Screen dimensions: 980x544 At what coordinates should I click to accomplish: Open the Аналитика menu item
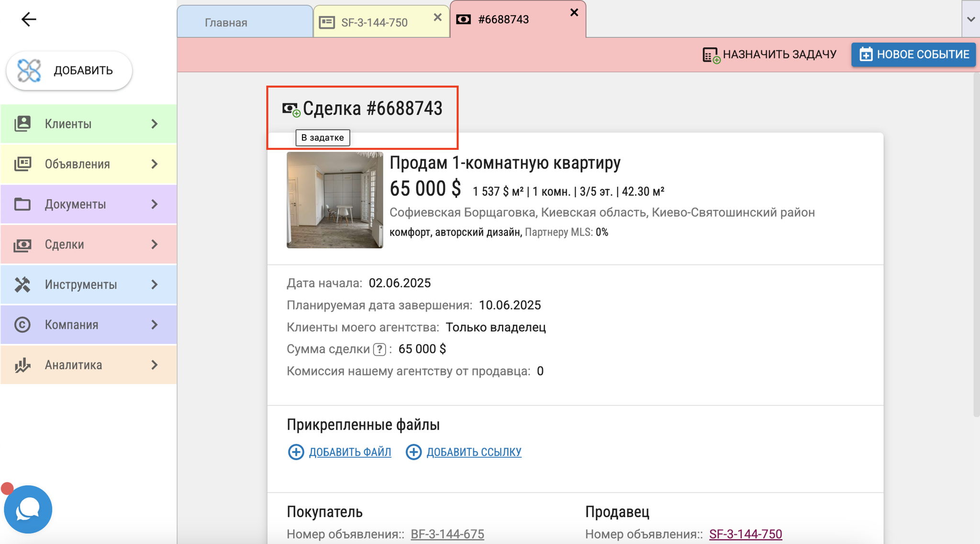coord(89,365)
